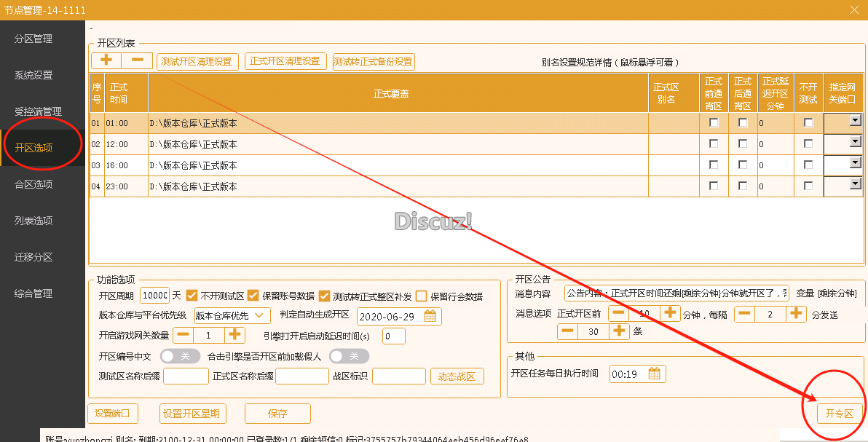Click the circled 开专区 button
Screen dimensions: 868x442
[x=839, y=413]
